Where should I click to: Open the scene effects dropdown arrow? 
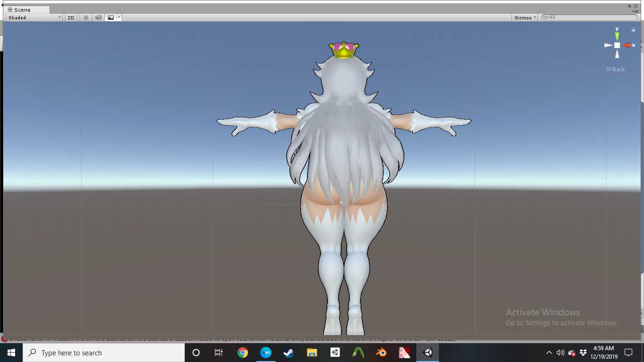119,17
